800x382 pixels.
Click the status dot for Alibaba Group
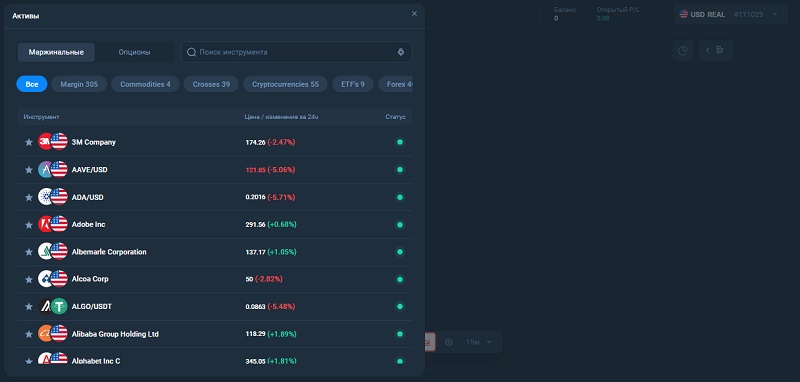pos(400,334)
